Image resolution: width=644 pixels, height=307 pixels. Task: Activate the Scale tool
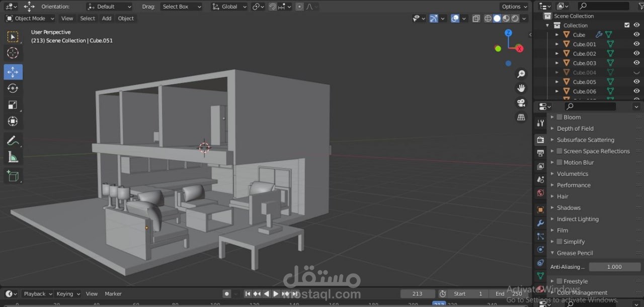pos(13,105)
